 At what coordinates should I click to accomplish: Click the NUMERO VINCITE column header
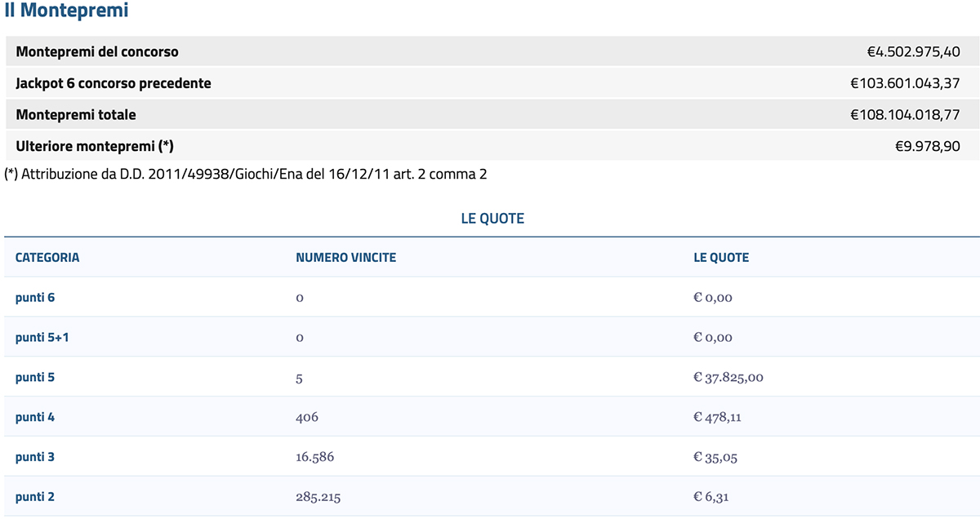[345, 258]
